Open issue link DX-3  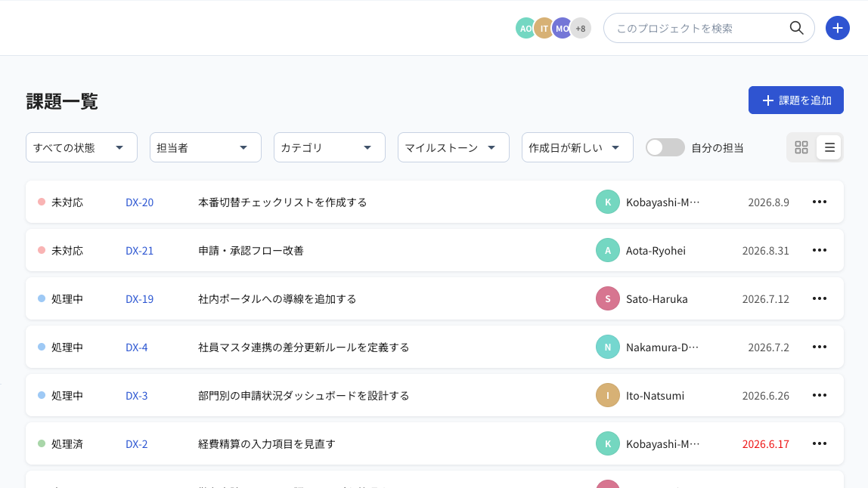[136, 396]
